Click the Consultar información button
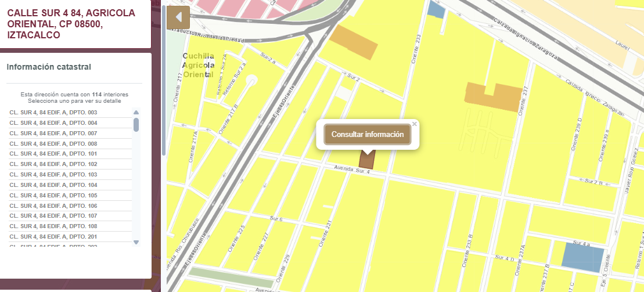The width and height of the screenshot is (644, 292). [x=368, y=134]
